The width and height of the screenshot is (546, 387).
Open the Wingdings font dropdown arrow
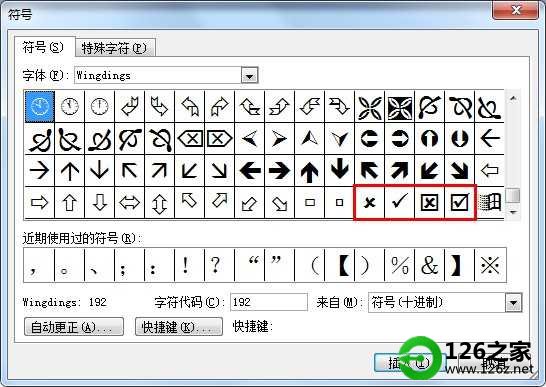tap(249, 76)
